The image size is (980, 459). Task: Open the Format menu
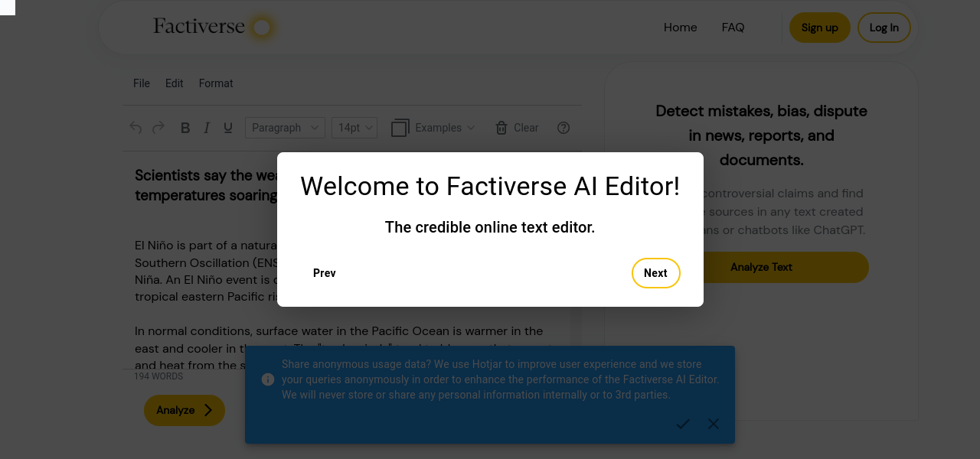click(x=216, y=83)
